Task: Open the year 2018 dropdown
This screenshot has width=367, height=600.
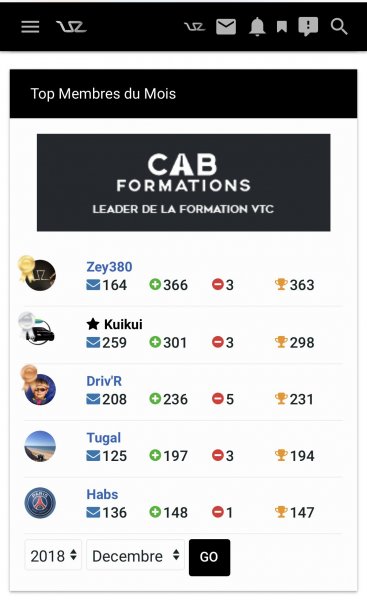Action: [53, 556]
